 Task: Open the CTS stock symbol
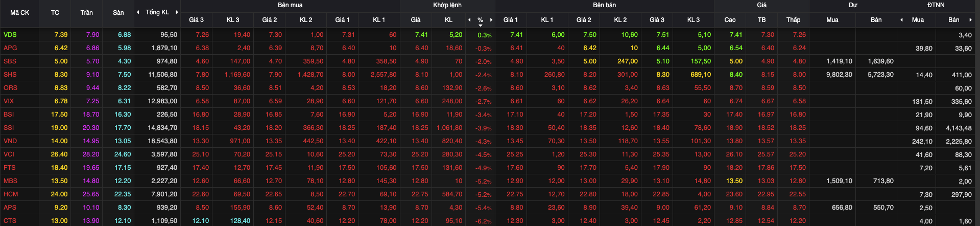10,221
